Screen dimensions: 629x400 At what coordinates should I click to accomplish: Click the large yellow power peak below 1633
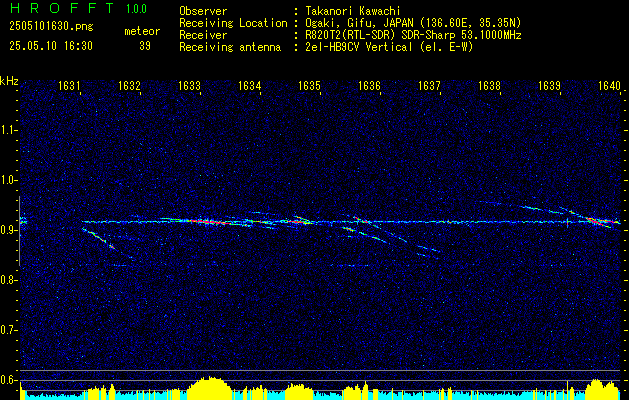pos(209,388)
